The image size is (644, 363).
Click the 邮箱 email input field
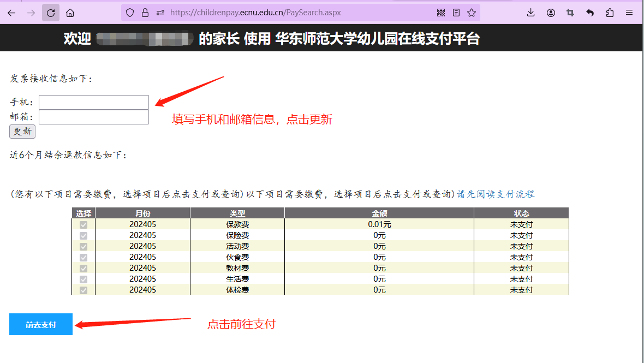(x=94, y=117)
